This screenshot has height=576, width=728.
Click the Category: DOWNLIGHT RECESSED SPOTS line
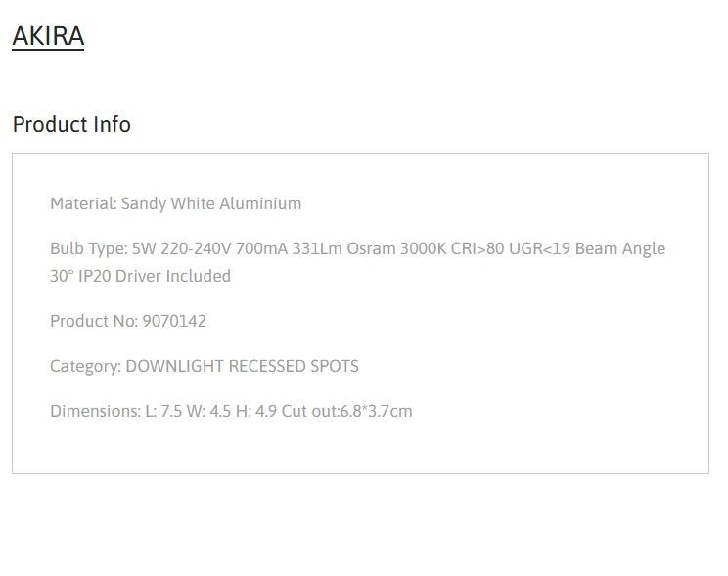pyautogui.click(x=205, y=366)
